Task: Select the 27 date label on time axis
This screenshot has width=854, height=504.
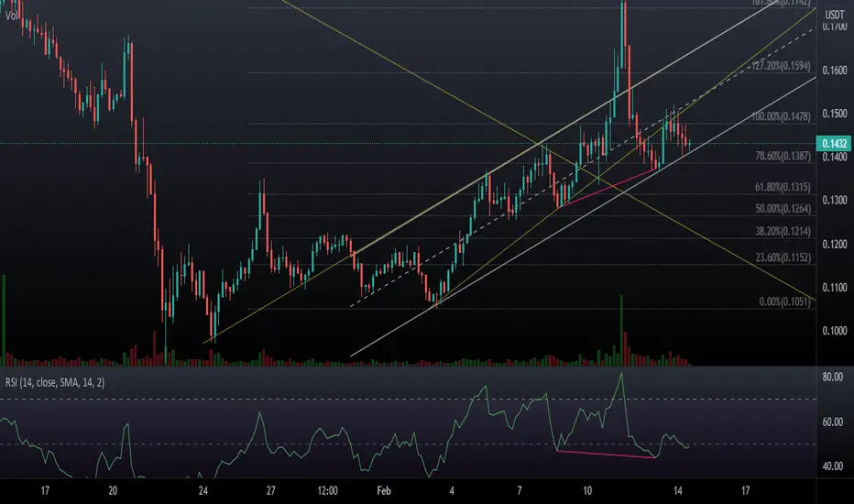Action: 270,491
